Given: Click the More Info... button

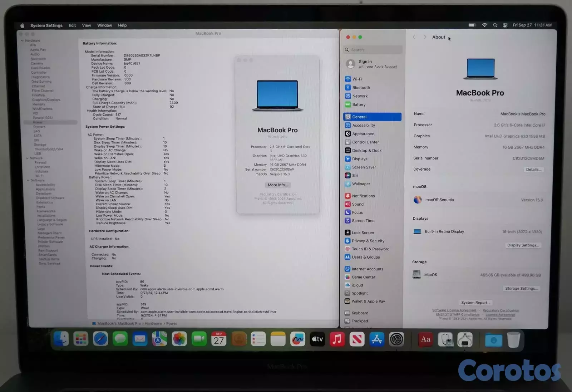Looking at the screenshot, I should 277,185.
